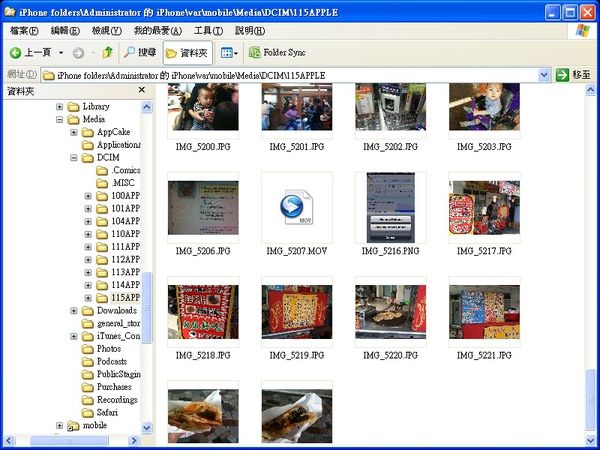This screenshot has width=600, height=450.
Task: Toggle the Folders (資料夾) pane button
Action: coord(186,52)
